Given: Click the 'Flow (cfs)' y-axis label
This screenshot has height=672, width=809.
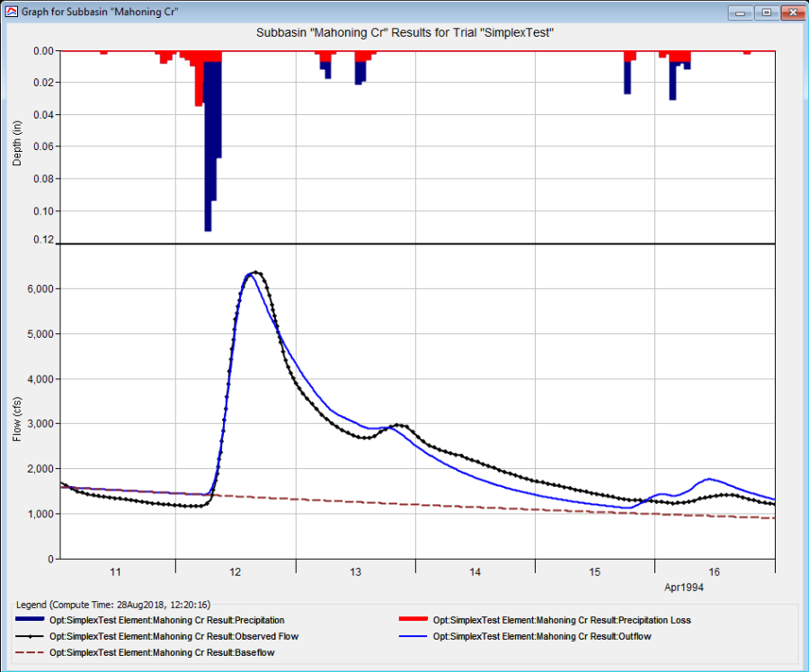Looking at the screenshot, I should tap(17, 420).
